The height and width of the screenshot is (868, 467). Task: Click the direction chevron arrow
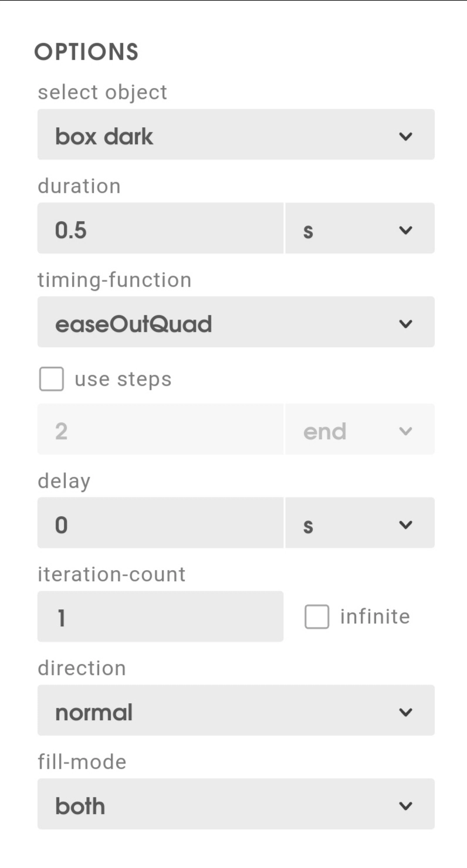point(405,713)
